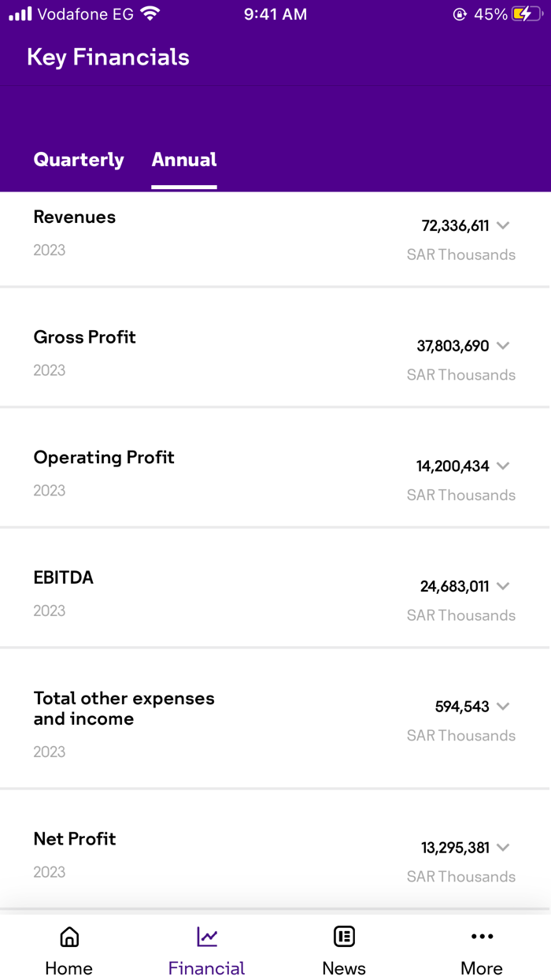This screenshot has width=551, height=980.
Task: Select the 2023 label under Revenues
Action: (x=49, y=250)
